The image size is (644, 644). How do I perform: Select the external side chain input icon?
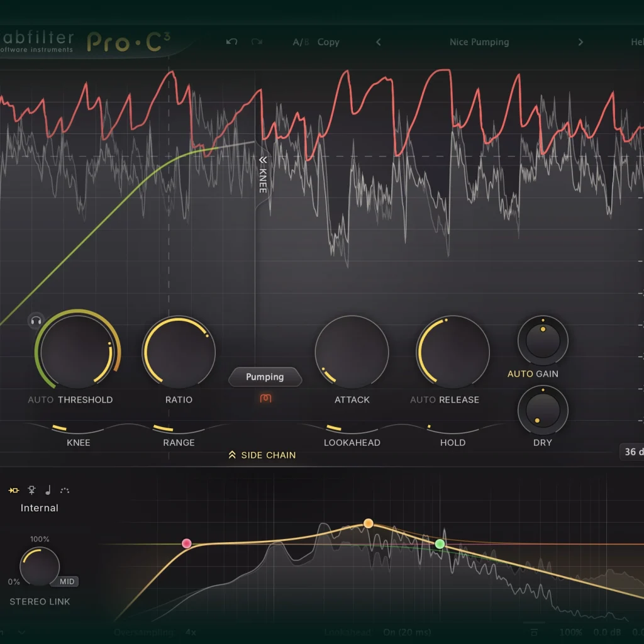pyautogui.click(x=31, y=490)
